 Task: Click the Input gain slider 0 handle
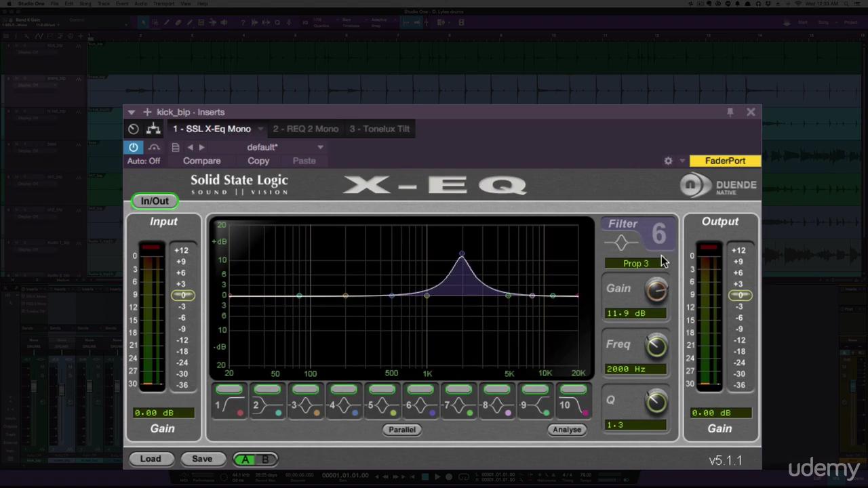point(182,296)
